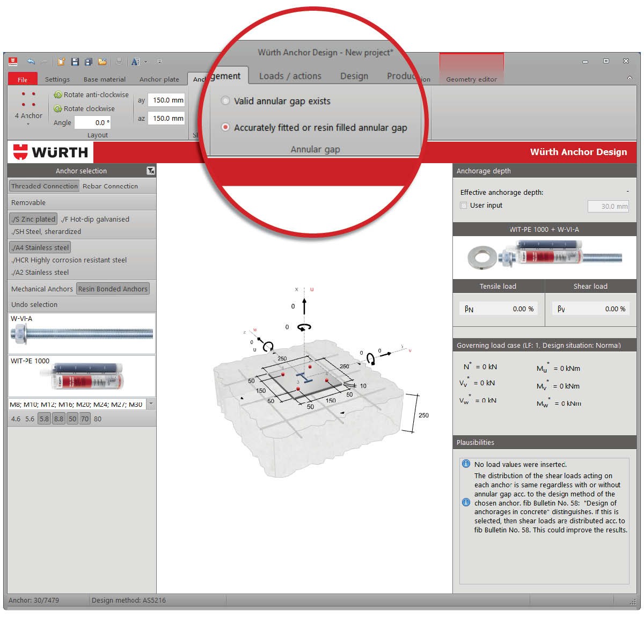
Task: Save the project using the floppy disk icon
Action: (75, 62)
